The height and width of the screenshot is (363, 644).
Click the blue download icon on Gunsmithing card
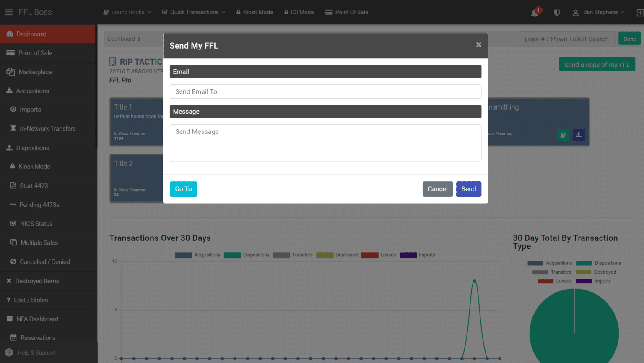[x=579, y=135]
